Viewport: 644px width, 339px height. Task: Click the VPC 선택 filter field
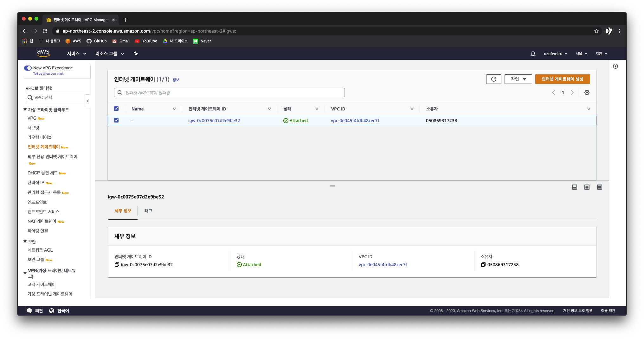(55, 97)
